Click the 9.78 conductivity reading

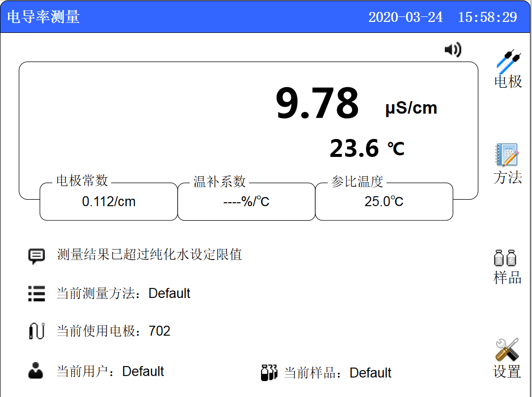click(x=317, y=104)
